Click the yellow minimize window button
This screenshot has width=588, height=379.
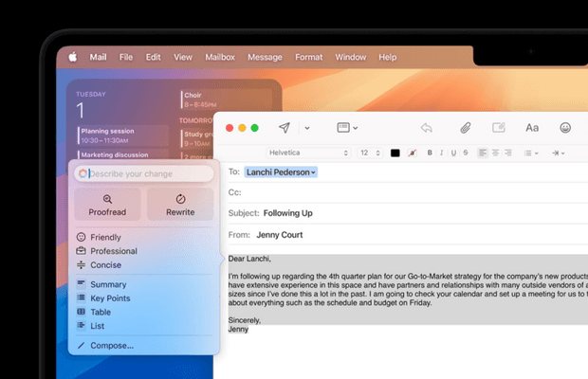click(x=242, y=128)
